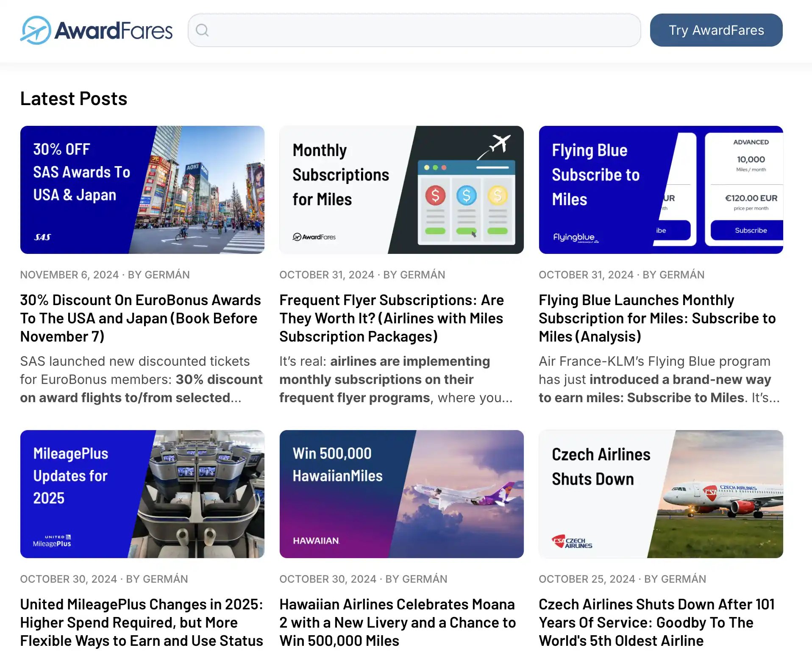Open the Flying Blue Subscribe to Miles thumbnail
The width and height of the screenshot is (812, 656).
661,190
